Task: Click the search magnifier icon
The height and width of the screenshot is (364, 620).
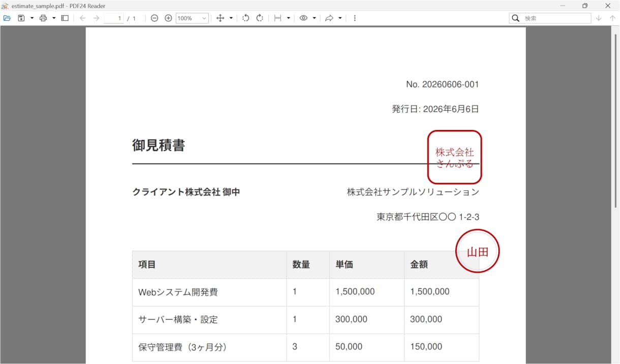Action: (516, 18)
